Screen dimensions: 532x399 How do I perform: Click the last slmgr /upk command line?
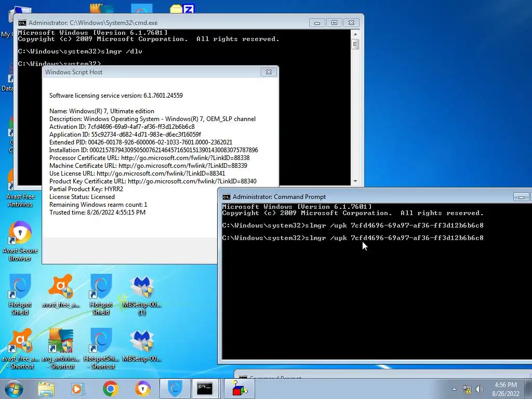tap(353, 238)
